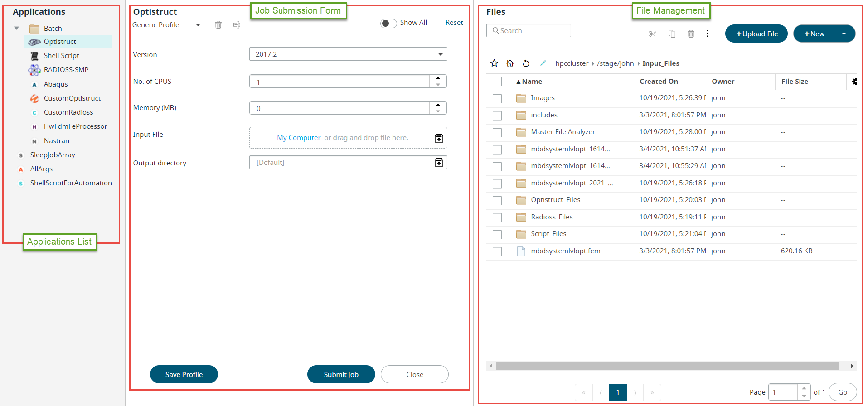
Task: Go to home directory icon
Action: 510,63
